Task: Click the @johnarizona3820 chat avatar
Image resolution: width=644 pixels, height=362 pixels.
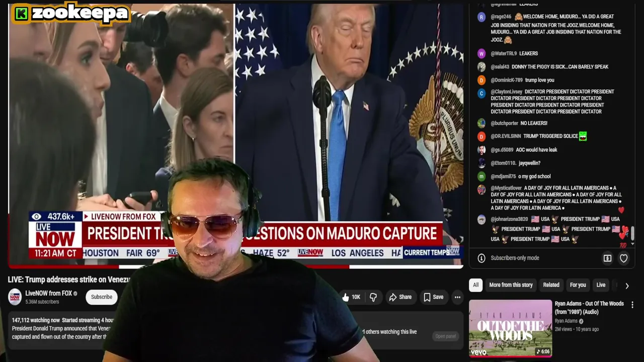Action: [x=481, y=219]
